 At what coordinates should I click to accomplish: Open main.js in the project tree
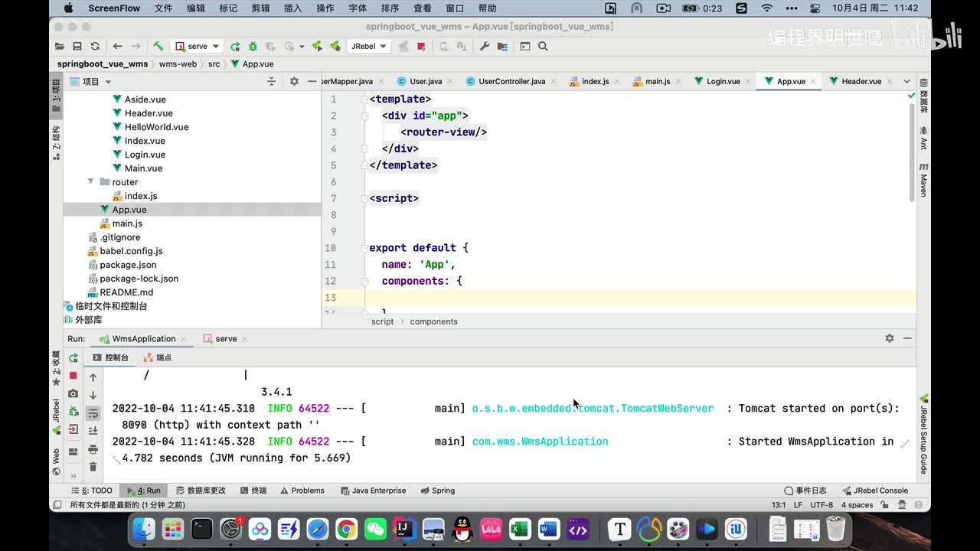point(127,223)
